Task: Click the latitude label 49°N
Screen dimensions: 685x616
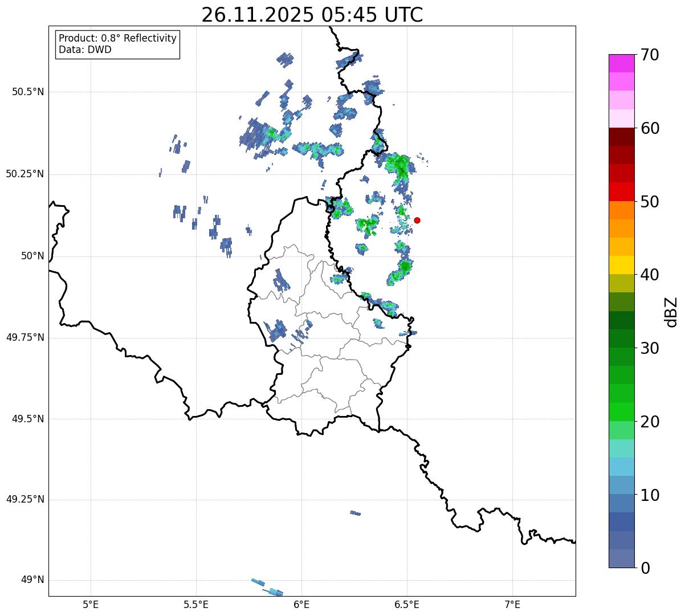Action: point(32,580)
